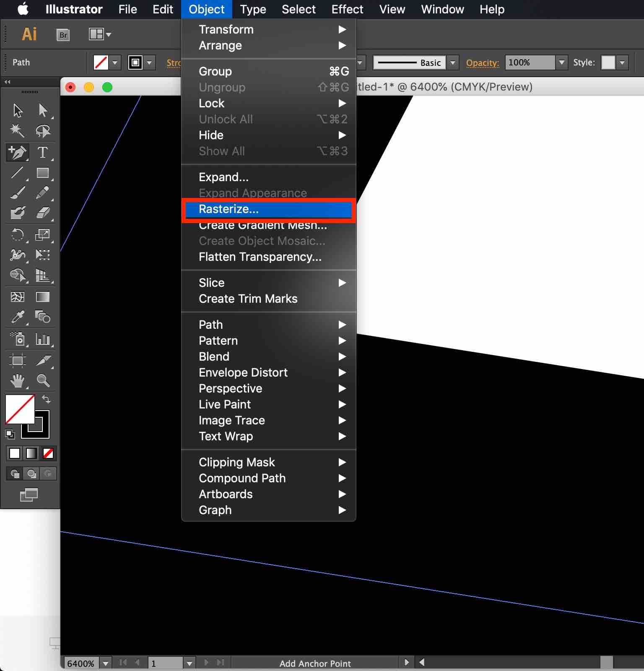Click the Style swatch in control bar
The image size is (644, 671).
608,62
